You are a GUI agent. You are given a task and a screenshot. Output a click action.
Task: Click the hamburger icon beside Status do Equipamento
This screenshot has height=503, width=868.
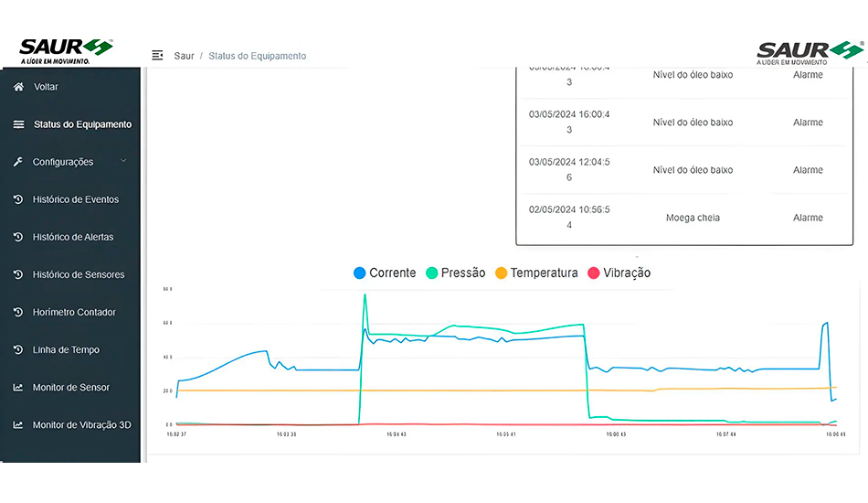click(x=18, y=124)
